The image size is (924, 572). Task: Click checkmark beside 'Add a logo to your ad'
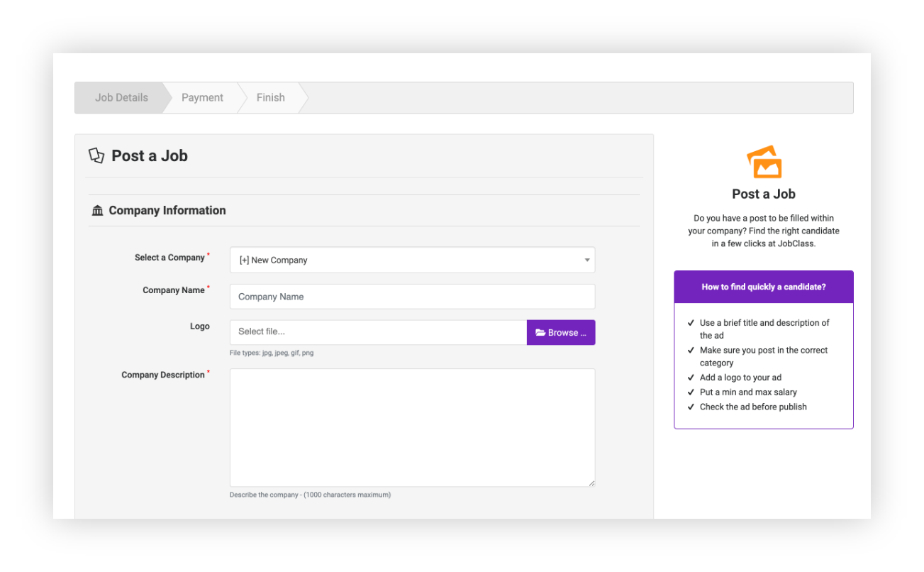coord(691,378)
